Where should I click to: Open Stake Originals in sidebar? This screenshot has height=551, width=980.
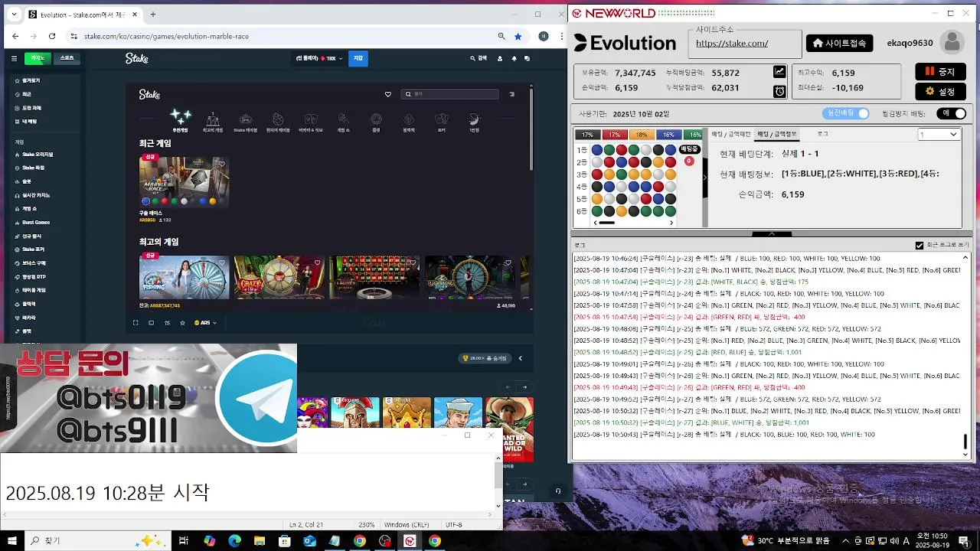click(38, 154)
